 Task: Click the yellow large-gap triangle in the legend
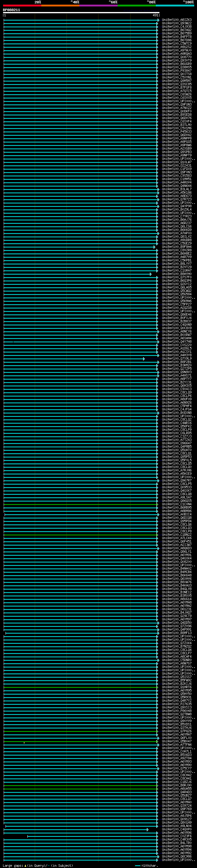[x=25, y=866]
